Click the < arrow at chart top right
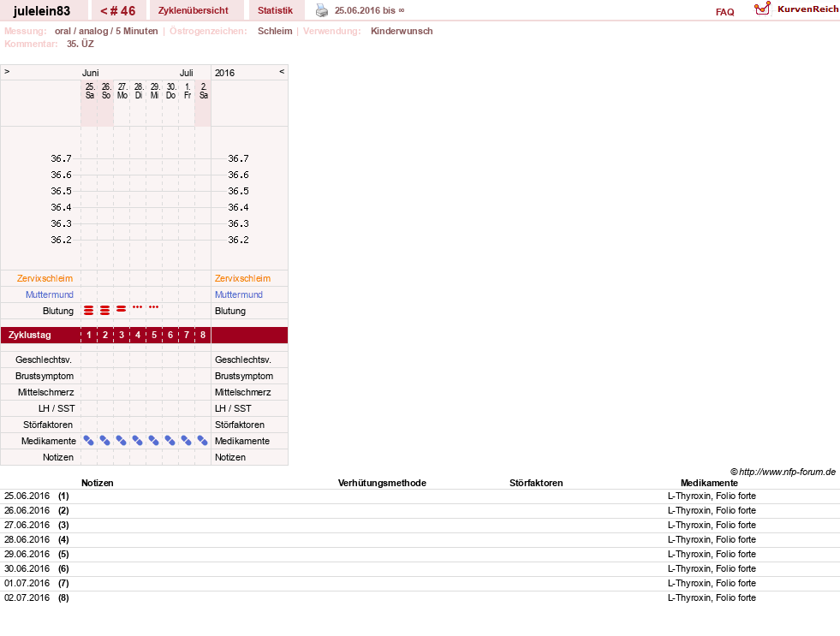 click(282, 71)
